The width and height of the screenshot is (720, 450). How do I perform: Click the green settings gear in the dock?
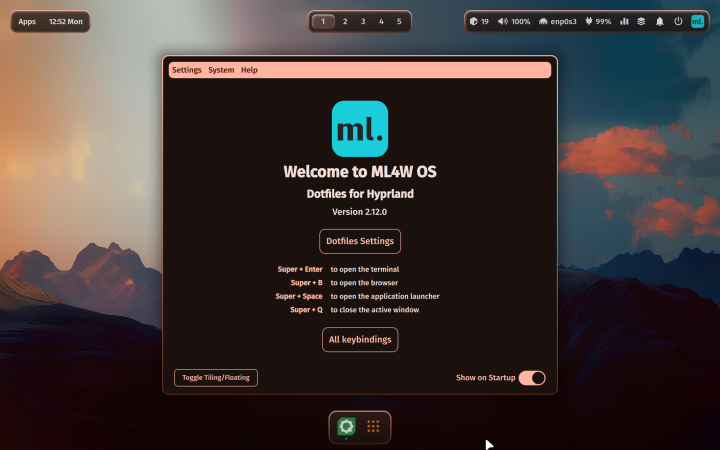click(346, 427)
